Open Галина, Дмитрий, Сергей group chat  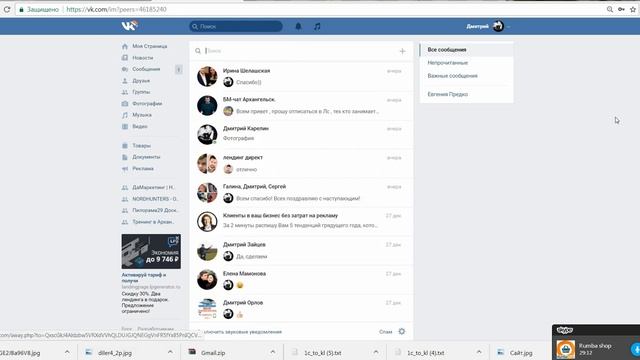point(301,193)
